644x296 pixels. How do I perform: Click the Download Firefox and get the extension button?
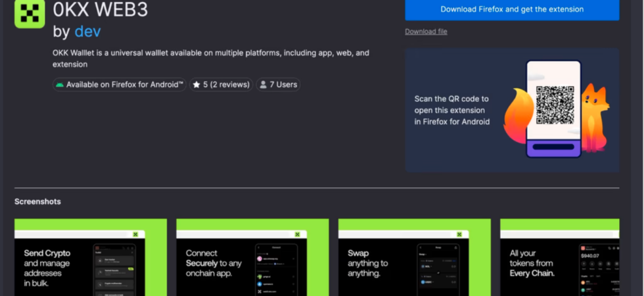tap(512, 9)
